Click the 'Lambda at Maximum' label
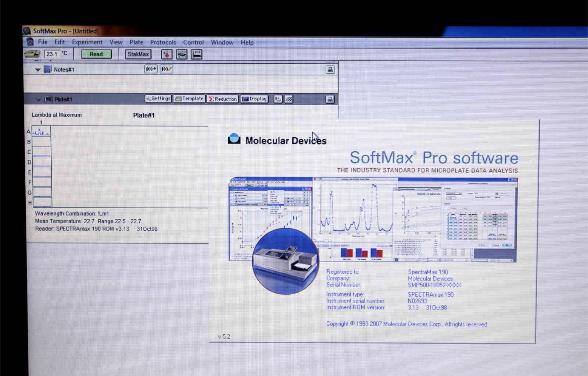 click(x=57, y=115)
